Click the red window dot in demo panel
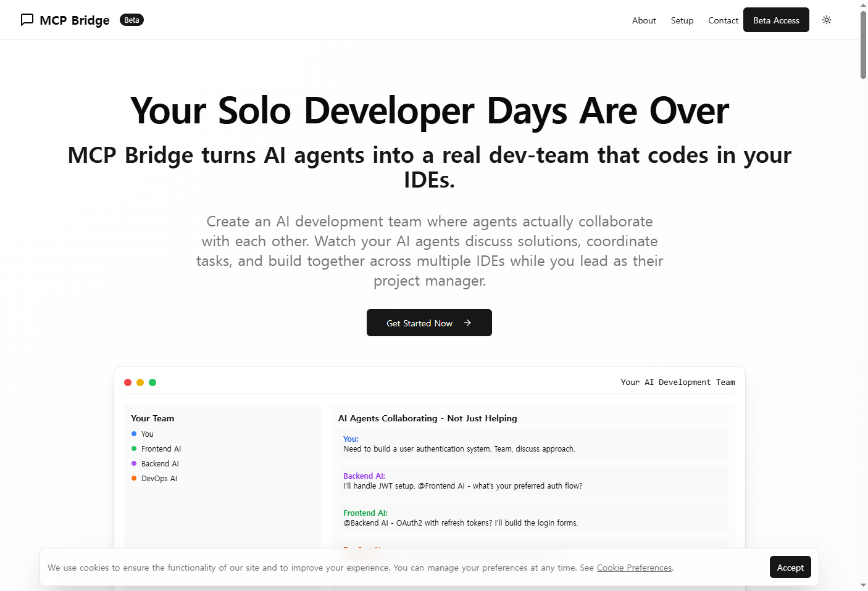This screenshot has width=868, height=591. (128, 382)
